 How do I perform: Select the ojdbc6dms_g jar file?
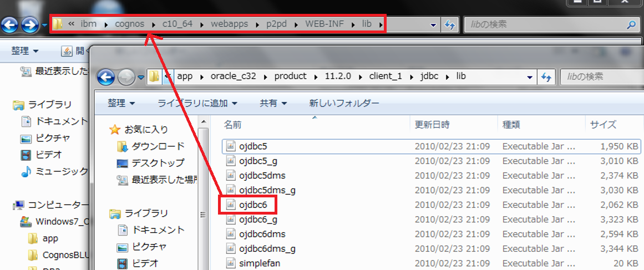(267, 249)
